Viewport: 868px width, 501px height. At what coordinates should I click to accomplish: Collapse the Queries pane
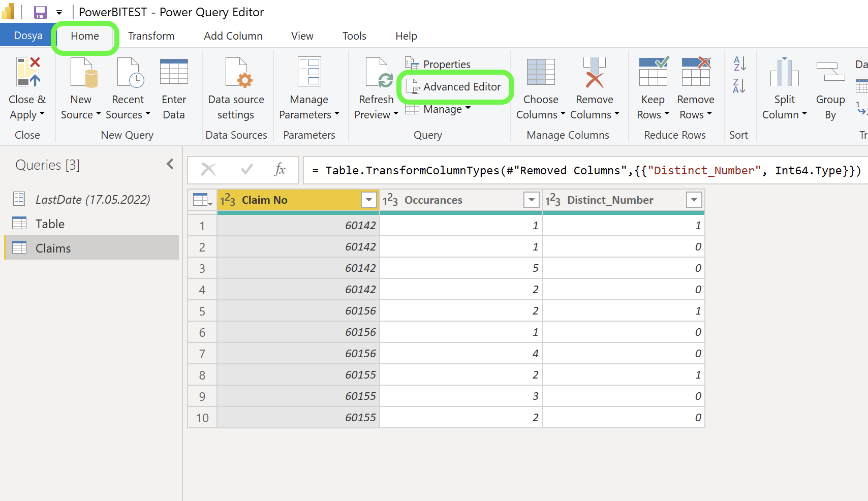[170, 164]
